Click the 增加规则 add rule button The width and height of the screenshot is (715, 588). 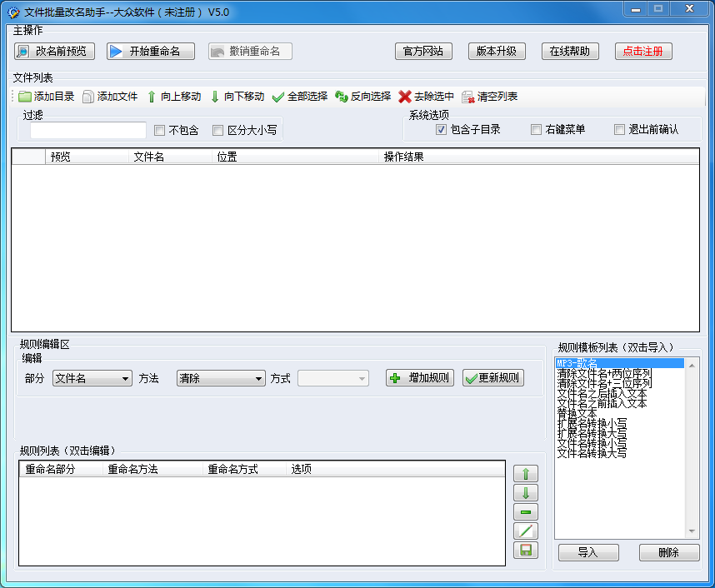click(x=419, y=378)
